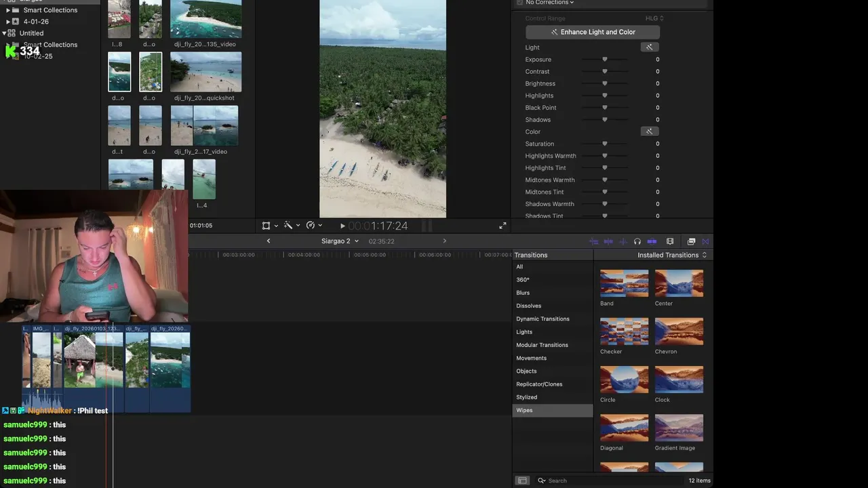Open the Transform tool dropdown arrow
The height and width of the screenshot is (488, 868).
click(276, 226)
